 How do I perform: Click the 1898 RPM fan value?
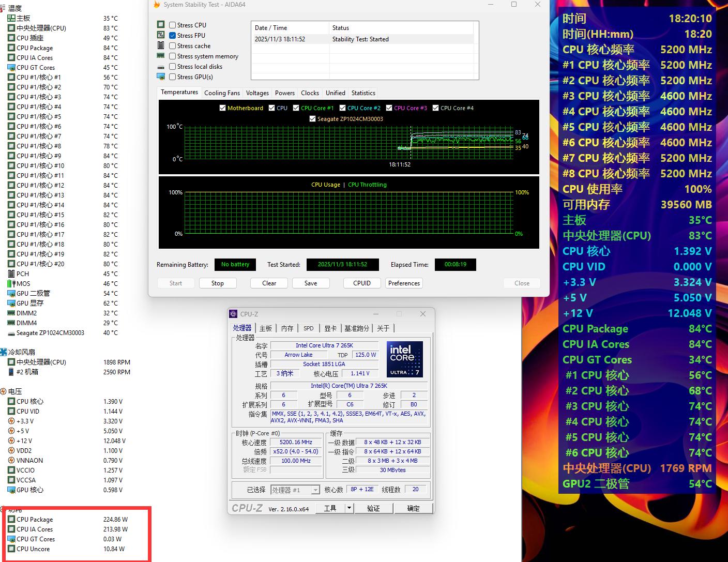tap(117, 362)
